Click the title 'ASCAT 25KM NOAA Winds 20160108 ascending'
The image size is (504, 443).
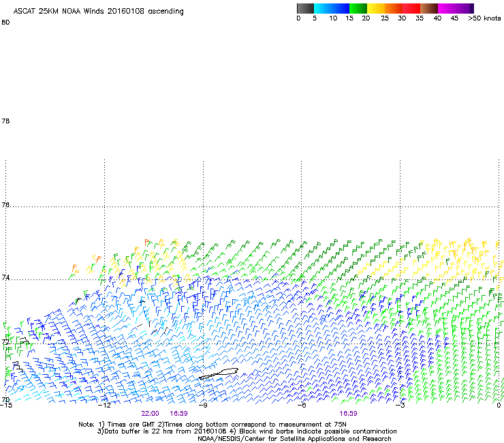[98, 12]
